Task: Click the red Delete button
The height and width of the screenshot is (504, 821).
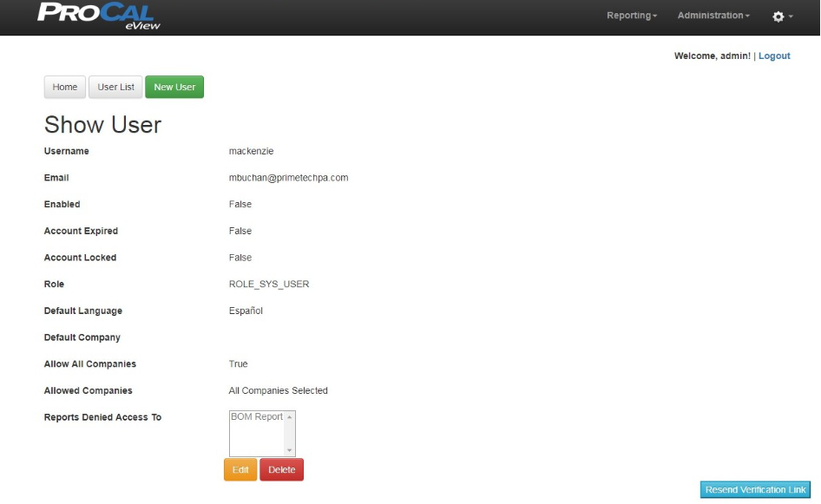Action: pos(281,469)
